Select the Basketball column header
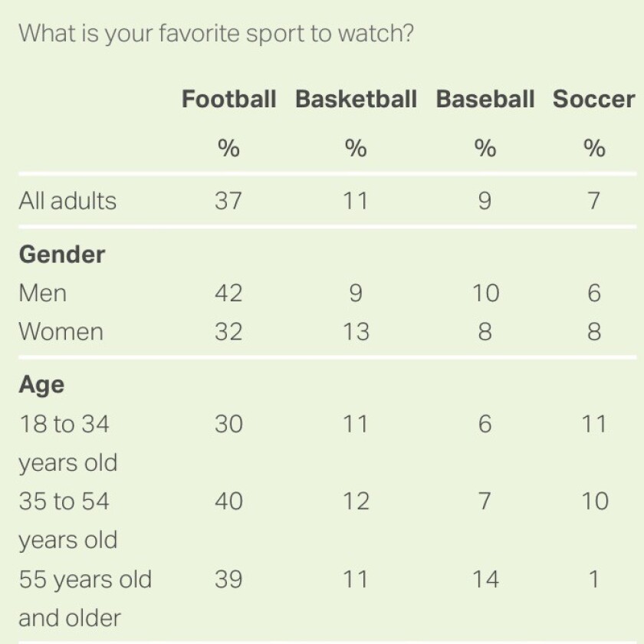Image resolution: width=644 pixels, height=644 pixels. tap(356, 99)
